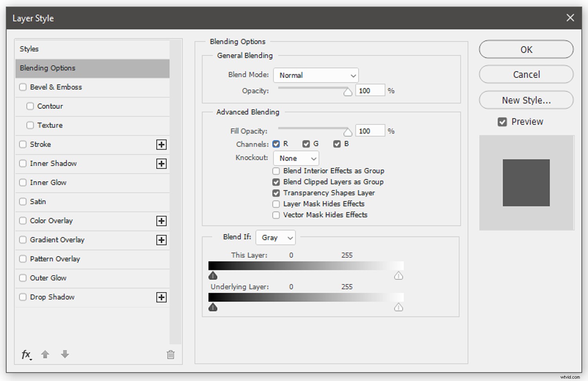
Task: Click the delete effect trash icon
Action: point(171,355)
